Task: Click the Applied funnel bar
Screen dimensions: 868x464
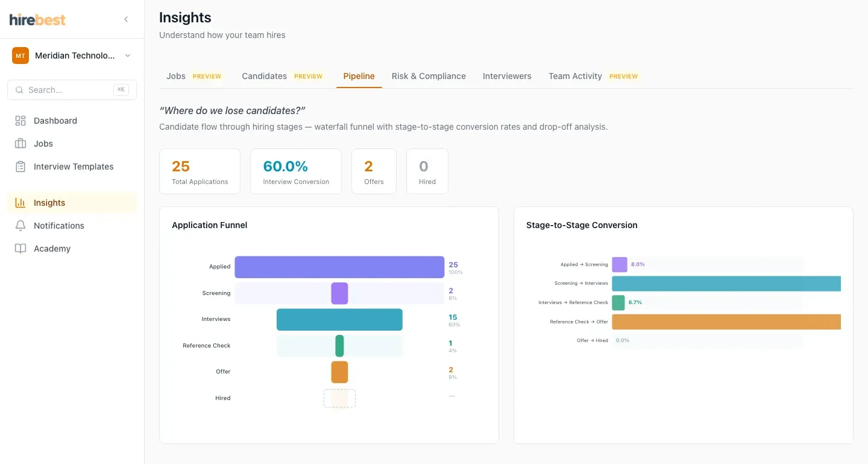Action: point(339,267)
